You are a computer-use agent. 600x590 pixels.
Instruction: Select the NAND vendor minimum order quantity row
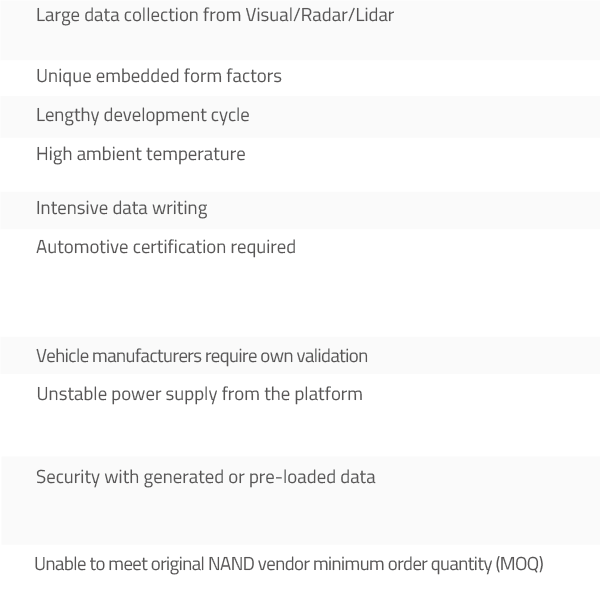(300, 567)
